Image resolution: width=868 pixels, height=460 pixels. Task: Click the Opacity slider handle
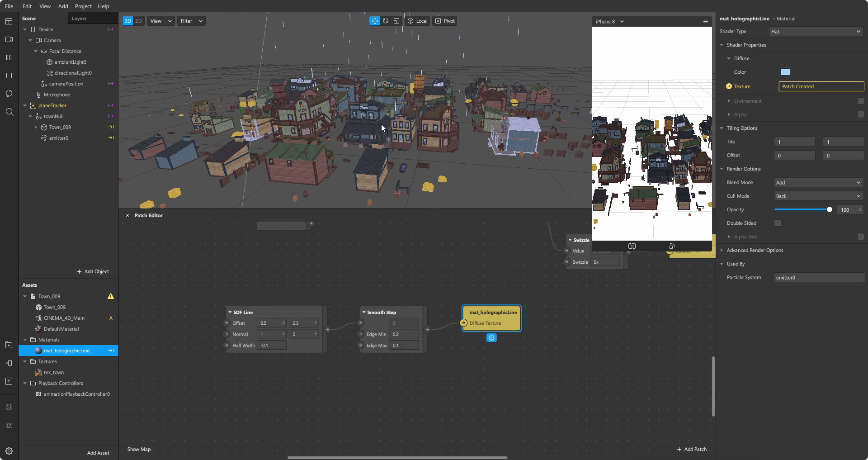coord(829,209)
